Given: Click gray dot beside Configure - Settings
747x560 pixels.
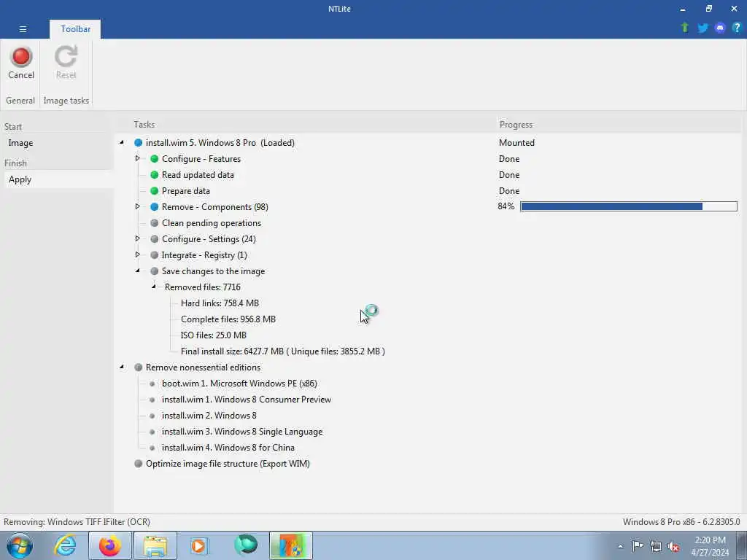Looking at the screenshot, I should (x=155, y=239).
